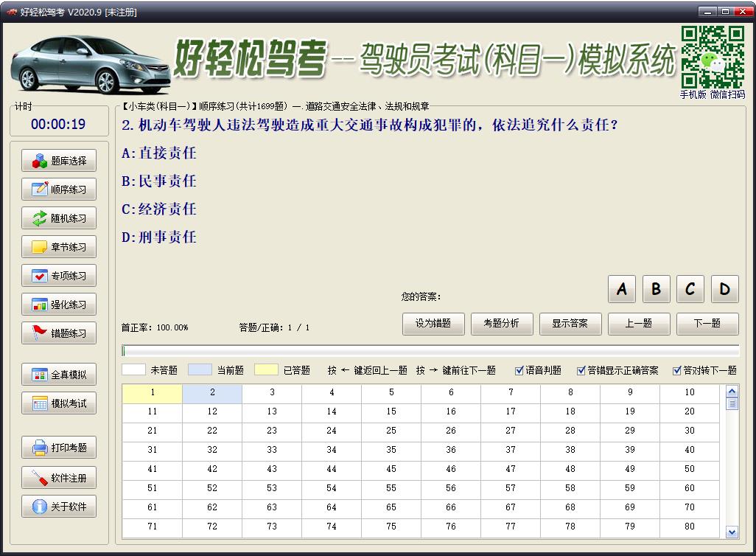The height and width of the screenshot is (556, 756).
Task: Go to 下一题 next question
Action: click(x=707, y=324)
